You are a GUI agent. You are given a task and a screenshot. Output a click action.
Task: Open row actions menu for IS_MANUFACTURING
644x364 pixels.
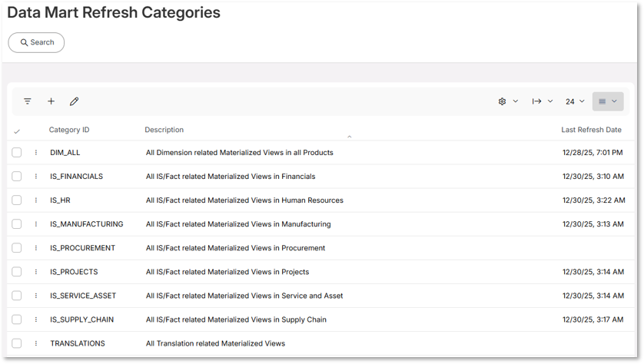click(36, 224)
